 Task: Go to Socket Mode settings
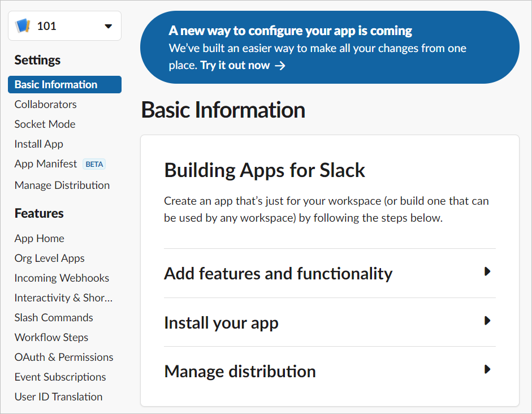click(45, 124)
